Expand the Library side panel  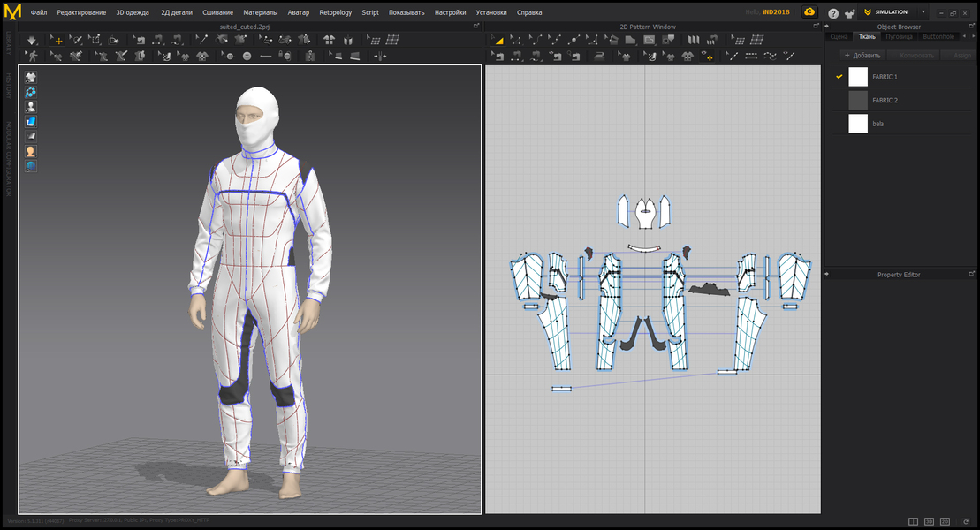click(x=8, y=41)
